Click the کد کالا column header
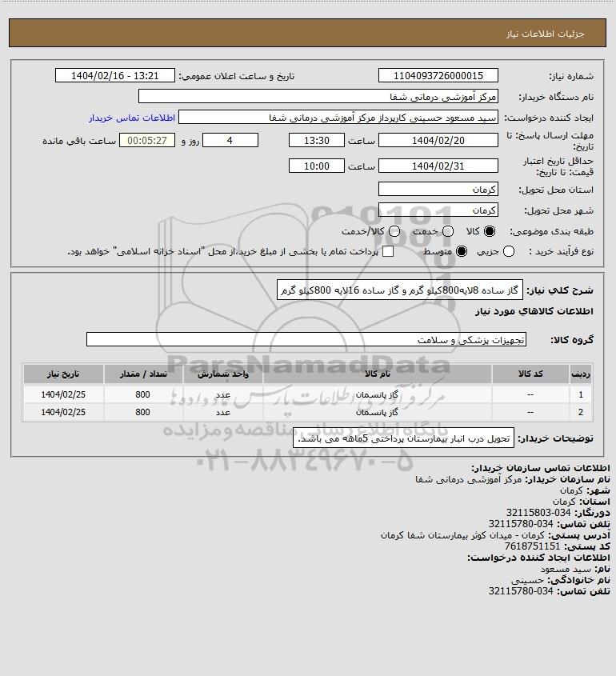 pyautogui.click(x=530, y=374)
